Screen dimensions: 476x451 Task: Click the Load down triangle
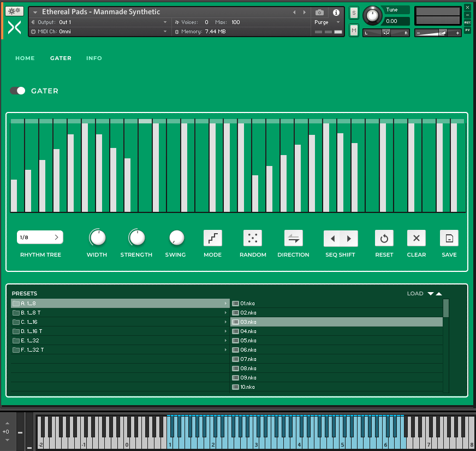click(431, 294)
